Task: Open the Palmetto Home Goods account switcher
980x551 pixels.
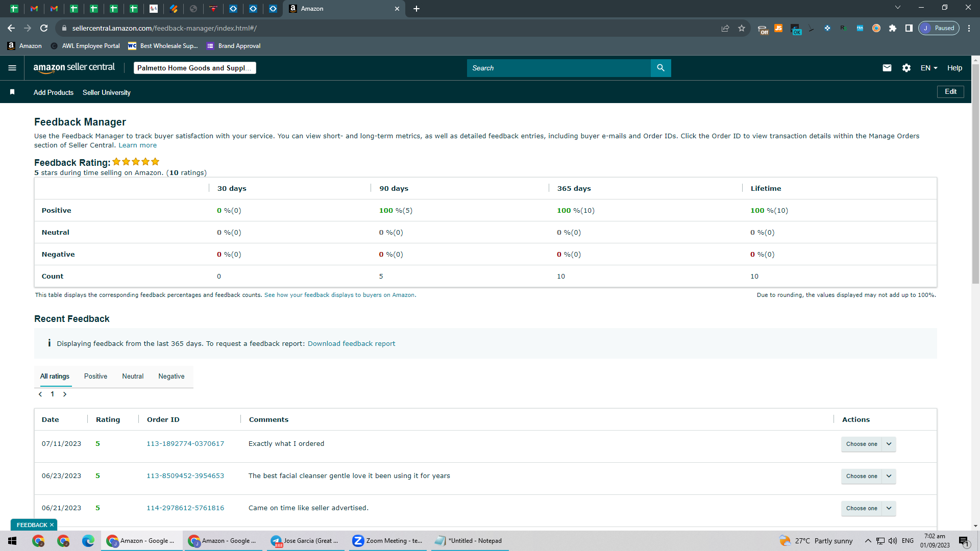Action: (194, 68)
